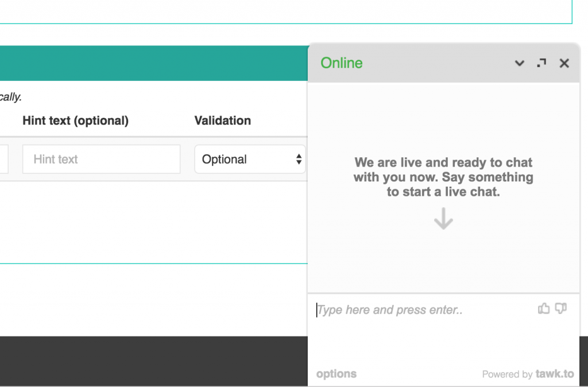
Task: Click the stepper arrows beside Optional
Action: pyautogui.click(x=299, y=159)
